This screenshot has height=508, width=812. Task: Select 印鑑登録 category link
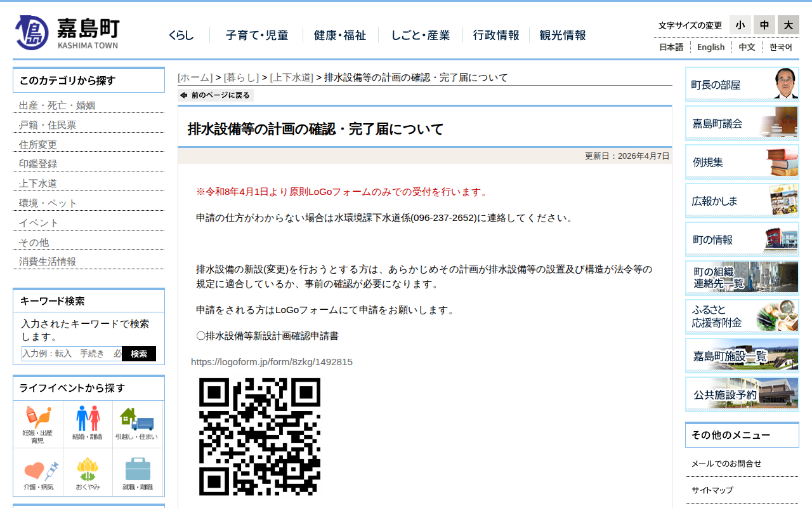38,164
